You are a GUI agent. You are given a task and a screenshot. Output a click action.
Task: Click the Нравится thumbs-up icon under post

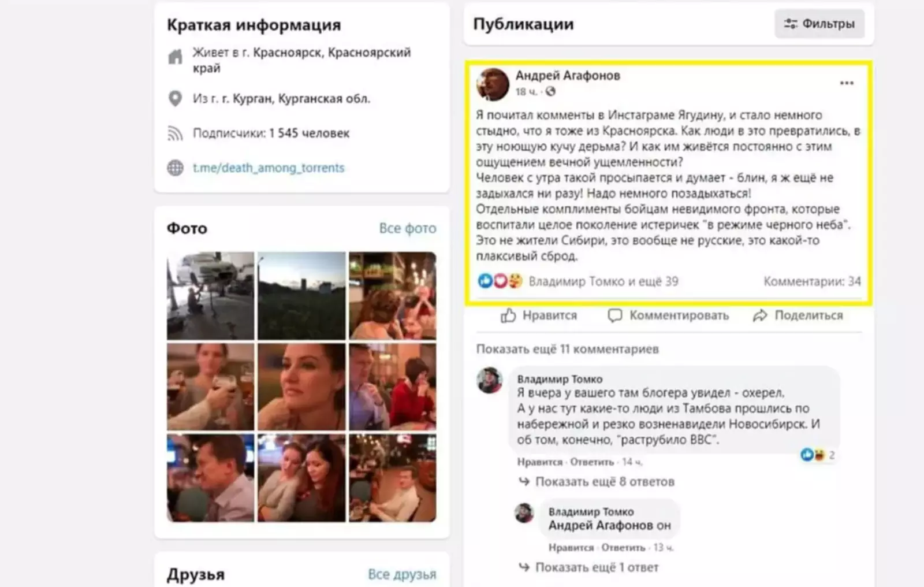508,315
